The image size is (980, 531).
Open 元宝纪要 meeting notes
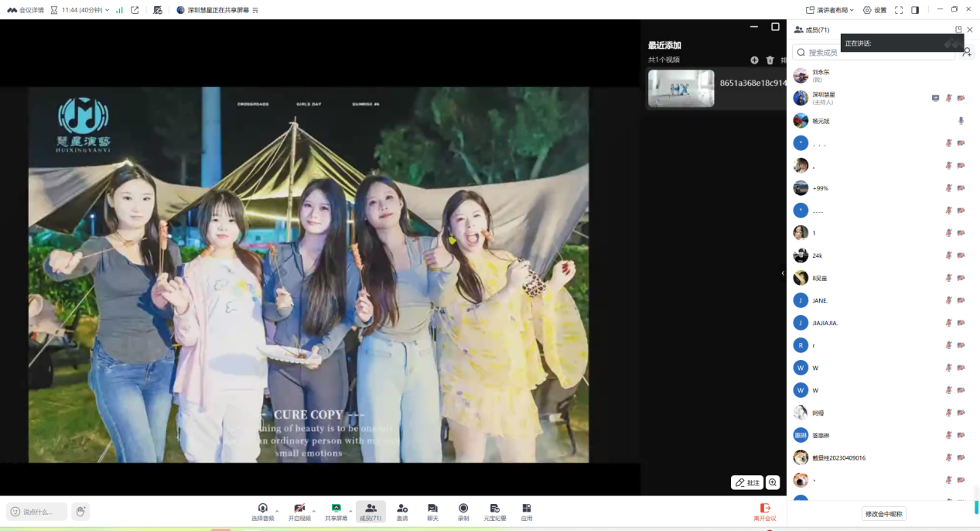(x=495, y=512)
